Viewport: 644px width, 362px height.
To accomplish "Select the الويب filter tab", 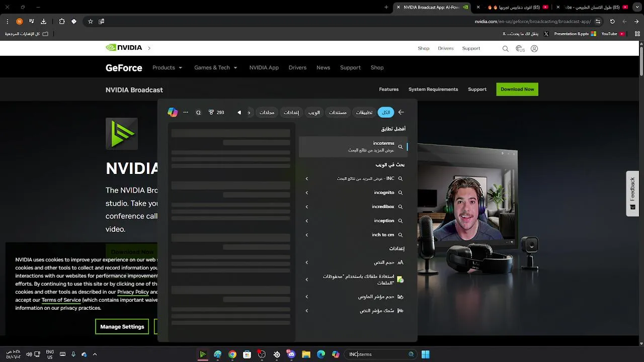I will 314,113.
